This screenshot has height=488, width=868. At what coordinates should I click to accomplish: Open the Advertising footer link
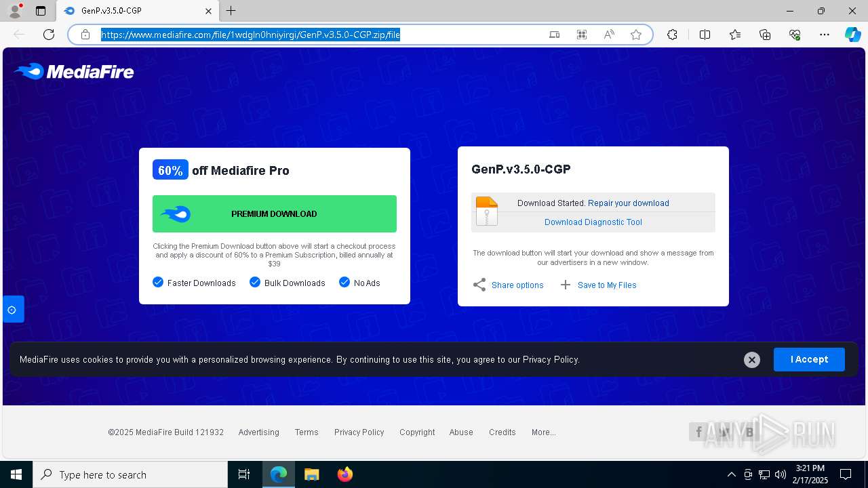[x=259, y=432]
